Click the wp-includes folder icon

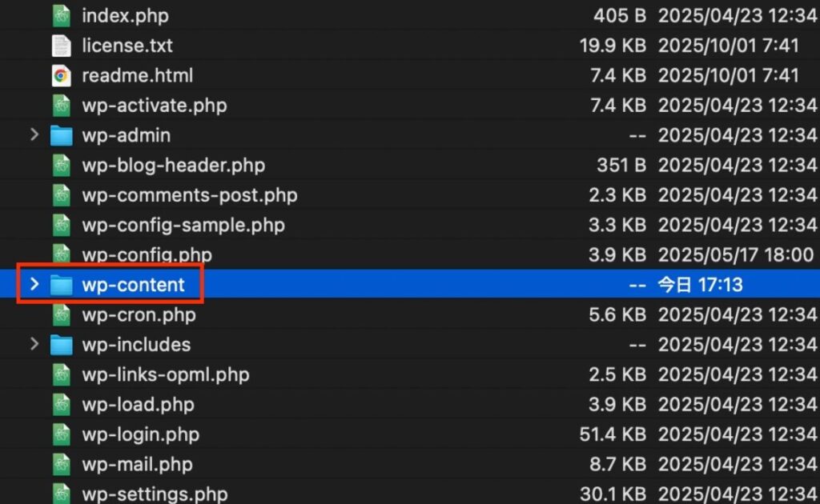(62, 345)
